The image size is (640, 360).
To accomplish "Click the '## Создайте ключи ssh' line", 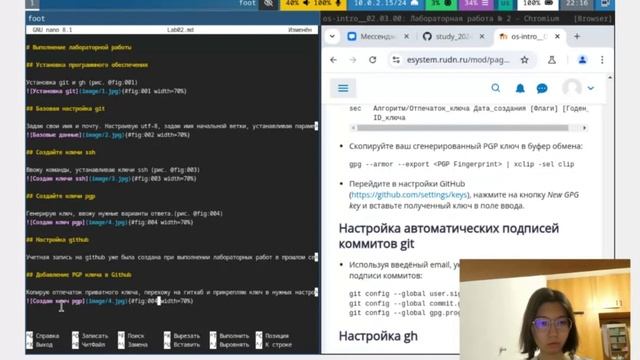I will coord(60,152).
